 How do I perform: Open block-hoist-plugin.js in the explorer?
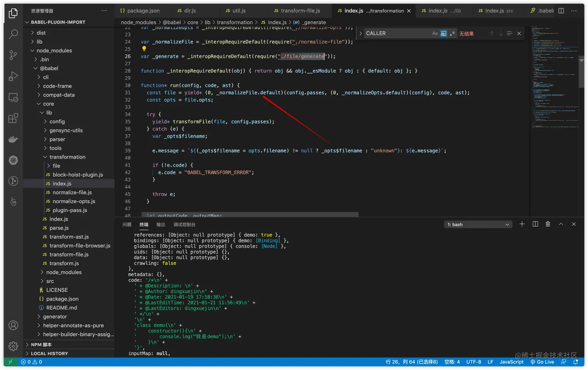click(78, 175)
